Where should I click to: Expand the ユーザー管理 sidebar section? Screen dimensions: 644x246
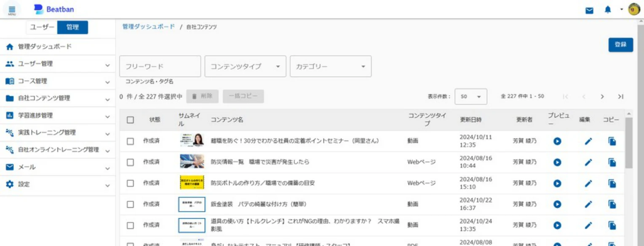click(58, 64)
